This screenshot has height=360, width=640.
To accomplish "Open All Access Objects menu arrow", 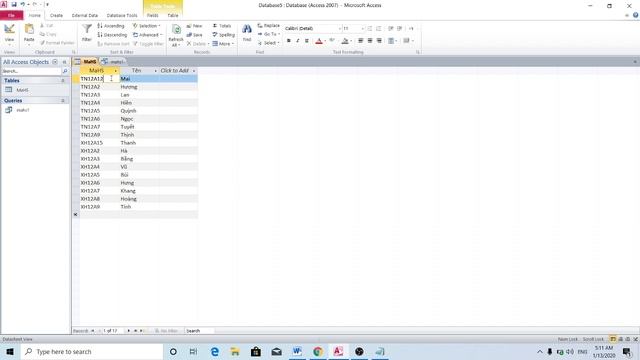I will pyautogui.click(x=55, y=62).
